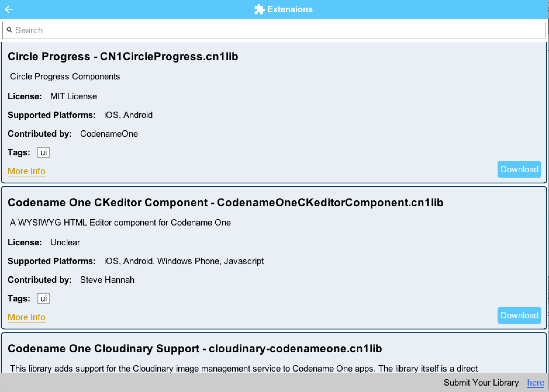
Task: Download the CodenameOneCKeditorComponent extension
Action: tap(519, 315)
